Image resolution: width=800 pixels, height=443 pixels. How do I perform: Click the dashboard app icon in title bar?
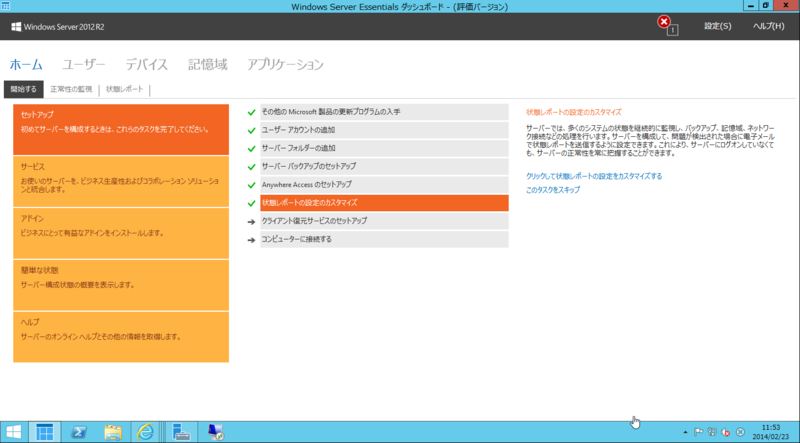6,6
